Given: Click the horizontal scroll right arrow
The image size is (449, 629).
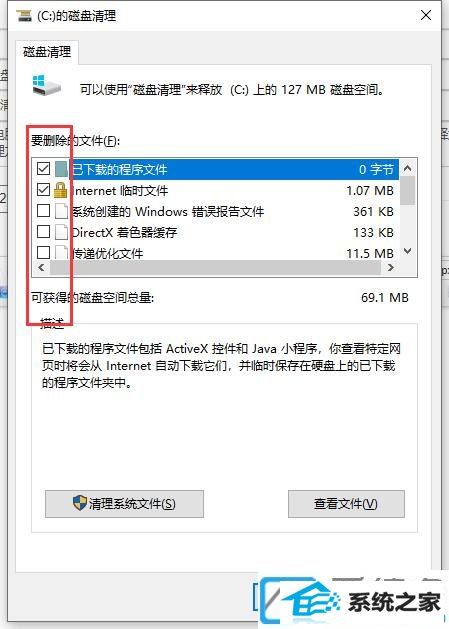Looking at the screenshot, I should (x=391, y=268).
